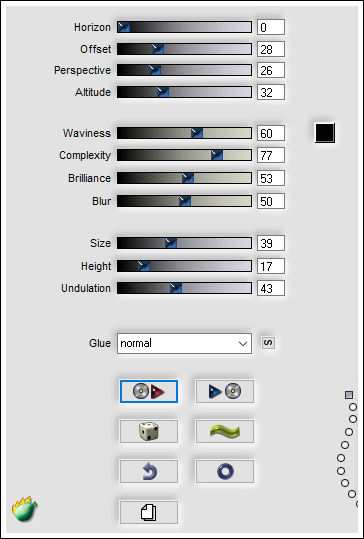Open the Glue mode dropdown
The image size is (364, 539).
(x=184, y=343)
